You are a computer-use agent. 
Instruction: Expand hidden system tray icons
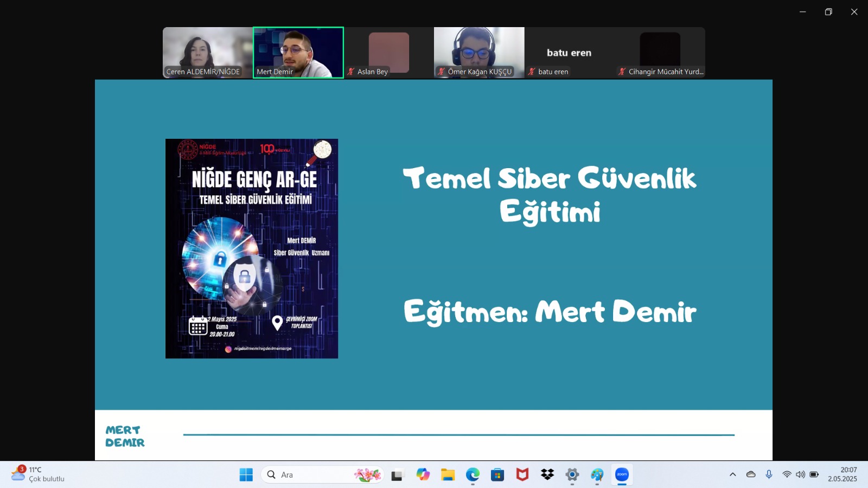point(732,474)
